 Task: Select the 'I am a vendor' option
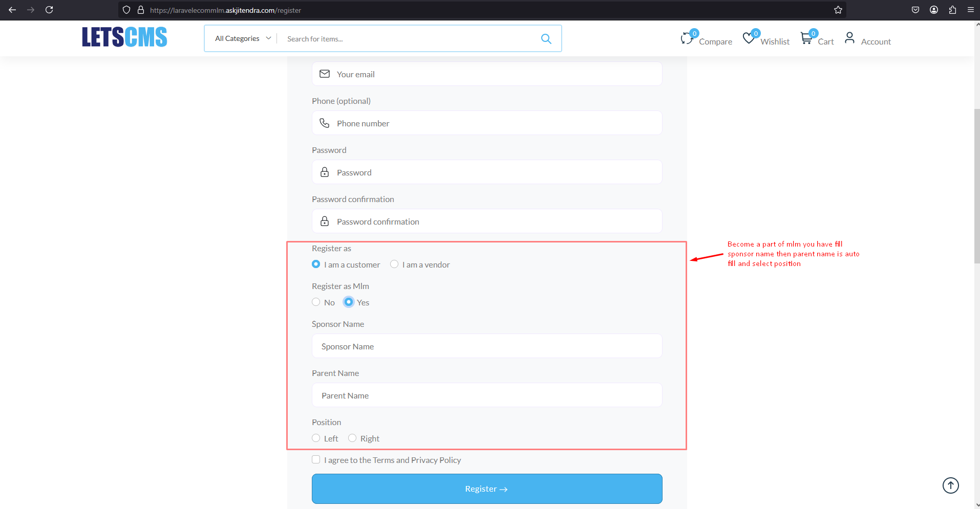point(394,264)
